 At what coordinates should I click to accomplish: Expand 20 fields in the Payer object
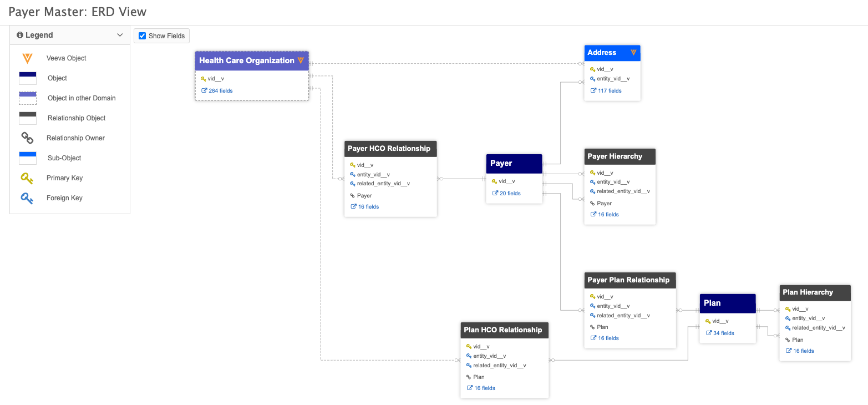[x=510, y=194]
